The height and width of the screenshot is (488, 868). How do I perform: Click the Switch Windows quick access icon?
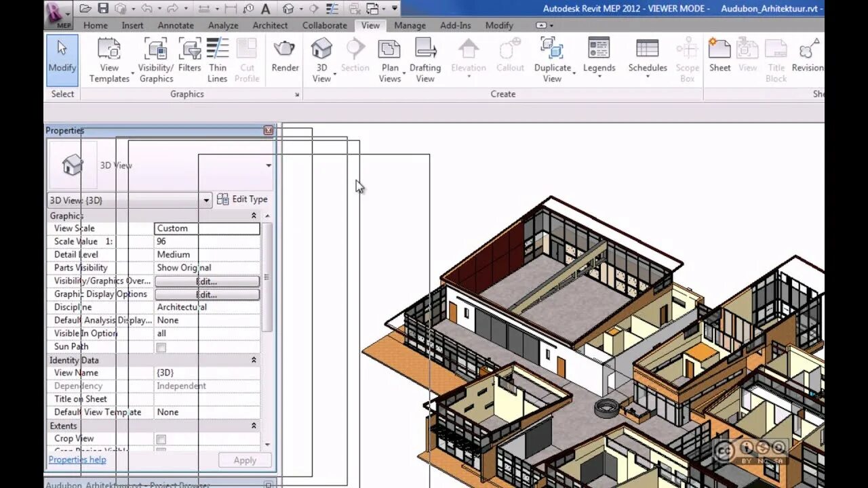point(372,9)
